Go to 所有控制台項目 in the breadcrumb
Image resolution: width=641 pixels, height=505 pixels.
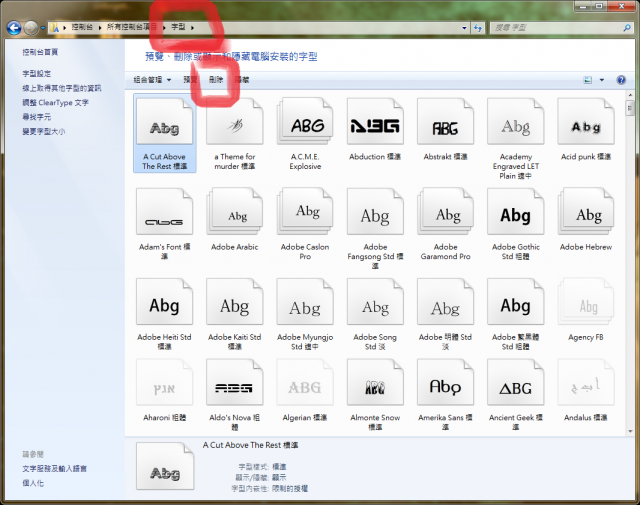[x=132, y=27]
